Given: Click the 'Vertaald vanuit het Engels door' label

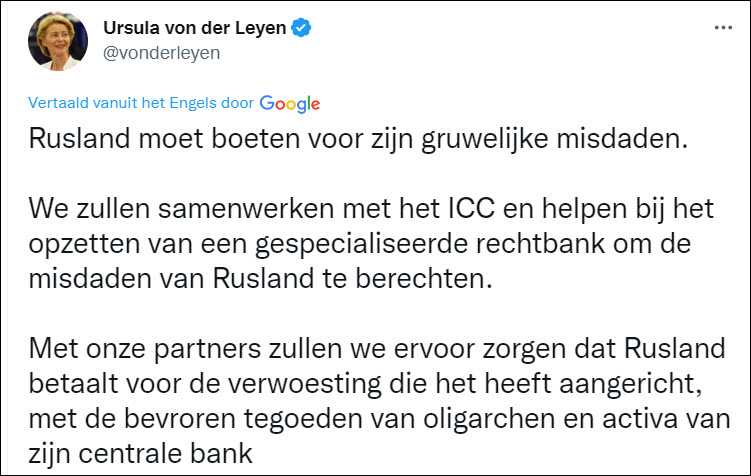Looking at the screenshot, I should 141,103.
